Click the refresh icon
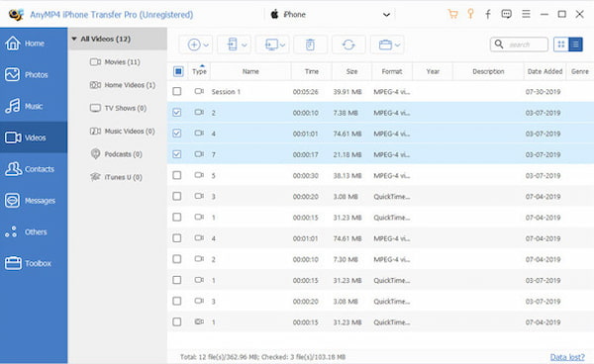Screen dimensions: 594x364 (348, 45)
